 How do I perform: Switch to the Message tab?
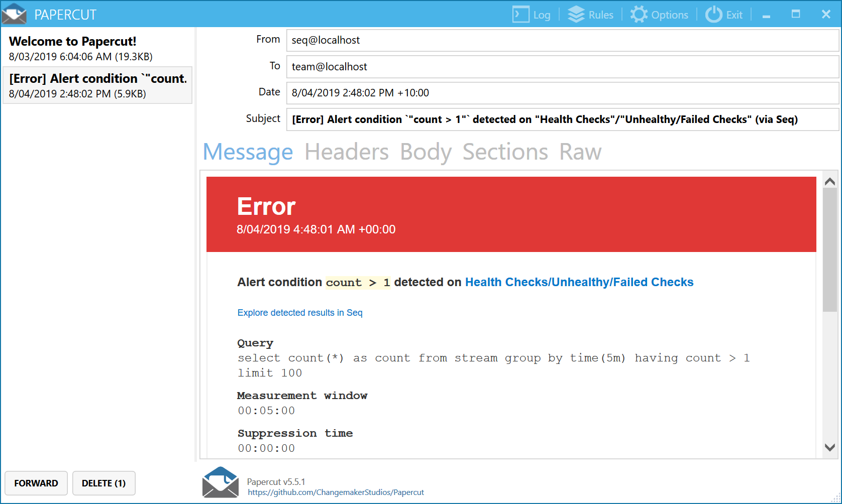(x=248, y=152)
